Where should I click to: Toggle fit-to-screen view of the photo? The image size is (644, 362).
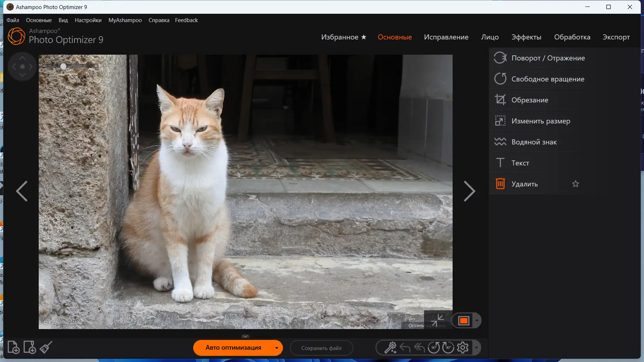[439, 320]
